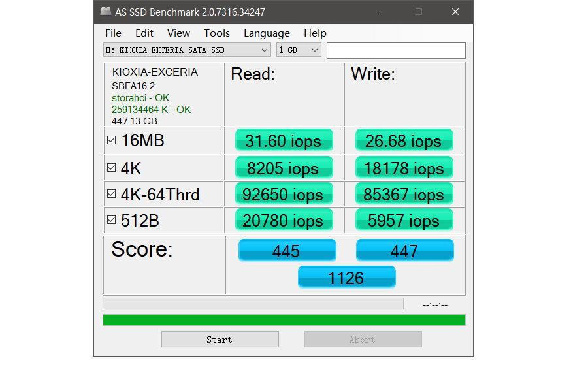
Task: Toggle the 4K-64Thrd test checkbox
Action: click(111, 194)
